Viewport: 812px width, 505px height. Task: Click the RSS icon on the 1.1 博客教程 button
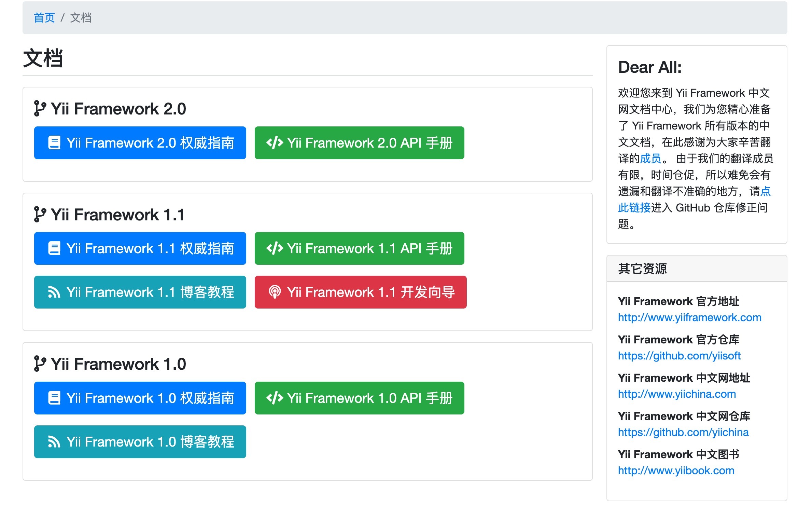[54, 292]
